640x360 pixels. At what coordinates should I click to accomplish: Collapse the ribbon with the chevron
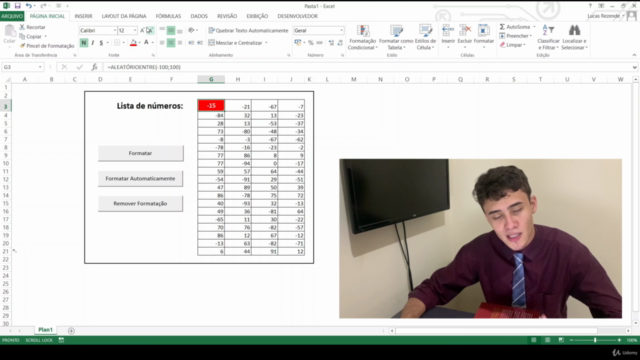pos(634,55)
